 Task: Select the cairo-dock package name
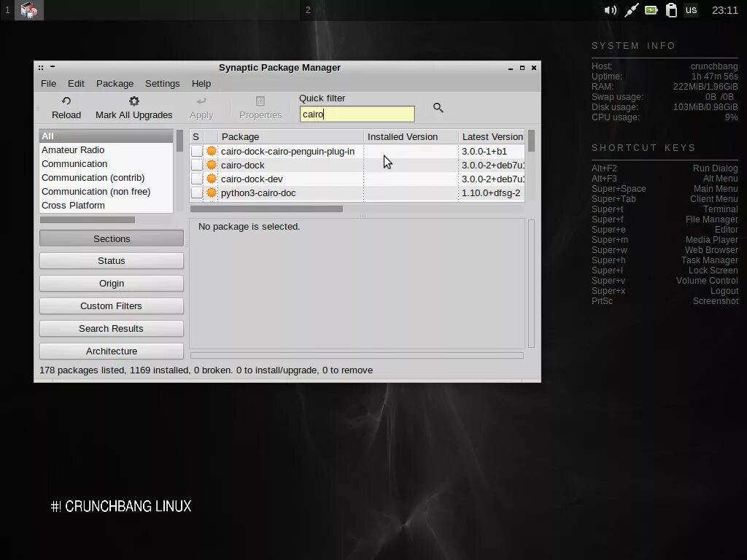point(242,165)
